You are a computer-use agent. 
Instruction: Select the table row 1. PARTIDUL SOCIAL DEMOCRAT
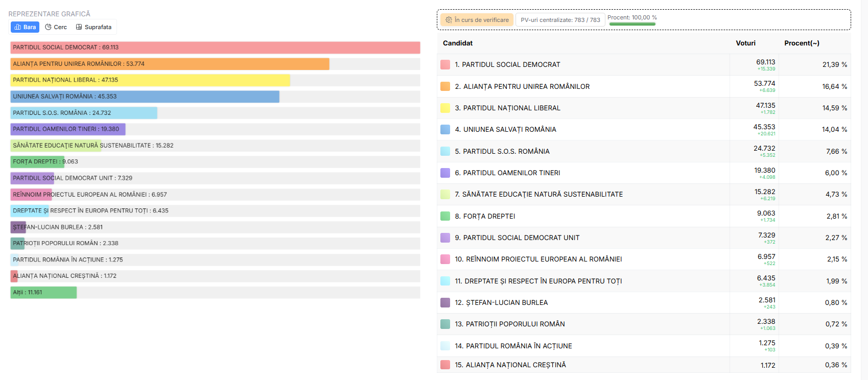644,64
